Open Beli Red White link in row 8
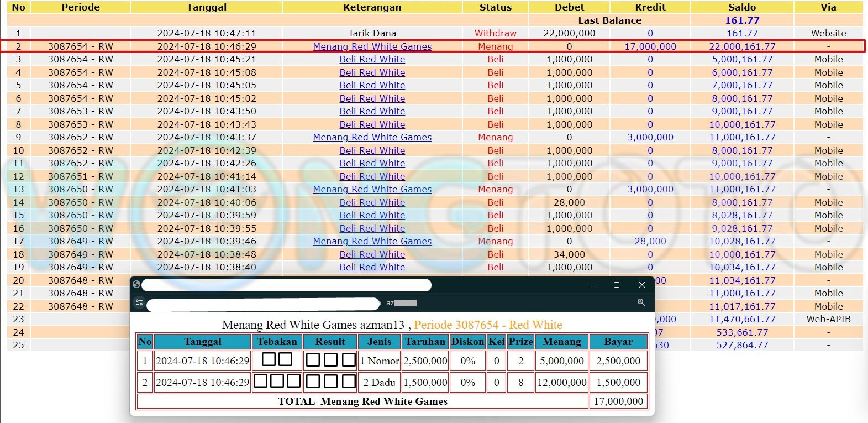Viewport: 868px width, 423px height. pyautogui.click(x=372, y=124)
